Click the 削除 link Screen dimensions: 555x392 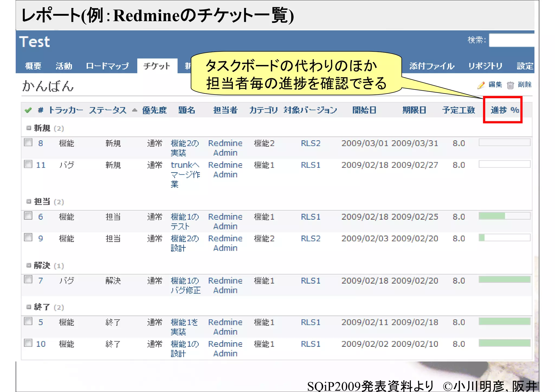click(x=525, y=85)
